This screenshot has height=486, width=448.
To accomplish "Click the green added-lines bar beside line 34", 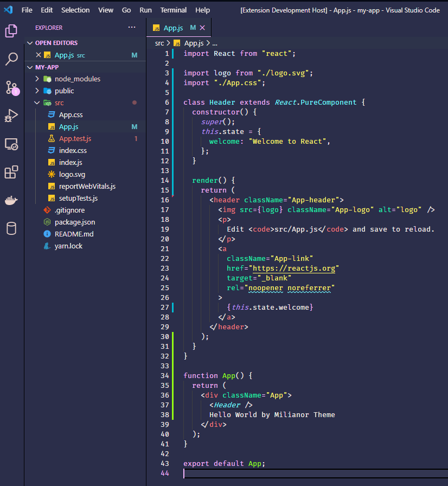I will coord(172,376).
